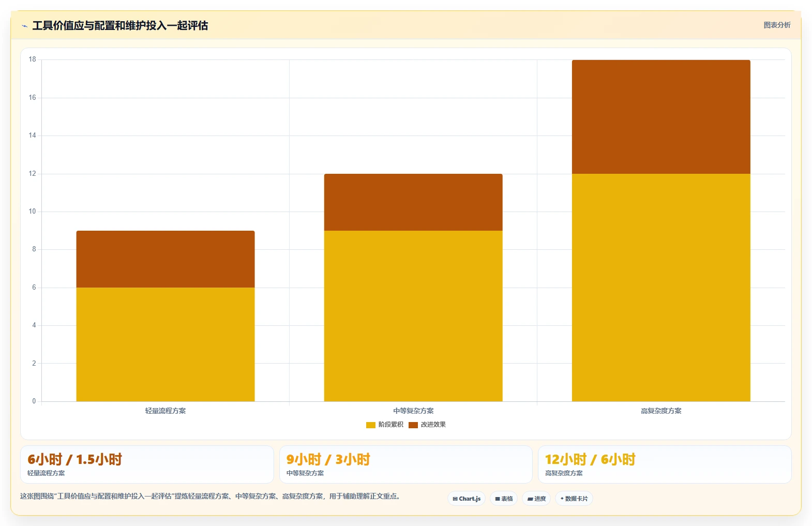This screenshot has width=812, height=526.
Task: Click the y-axis value 12
Action: (32, 174)
